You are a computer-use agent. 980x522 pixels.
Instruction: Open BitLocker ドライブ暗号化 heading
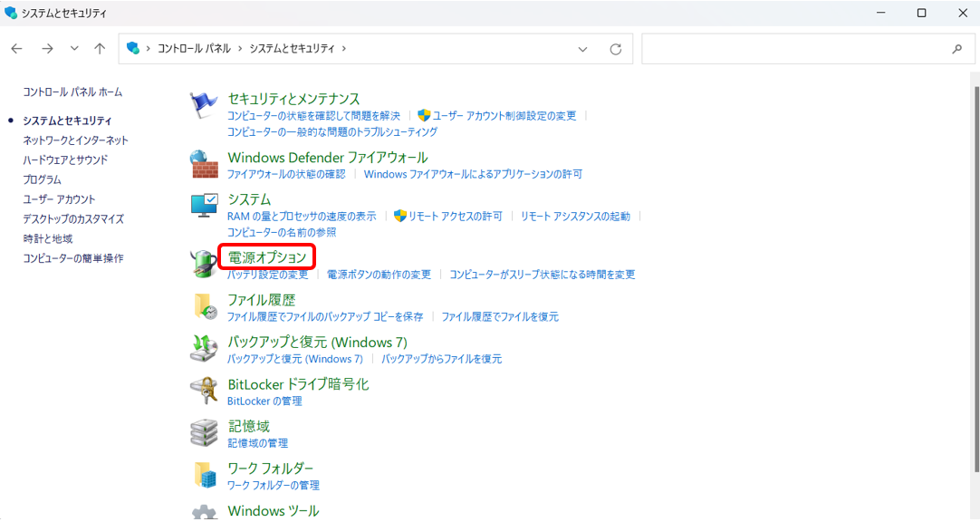click(298, 384)
